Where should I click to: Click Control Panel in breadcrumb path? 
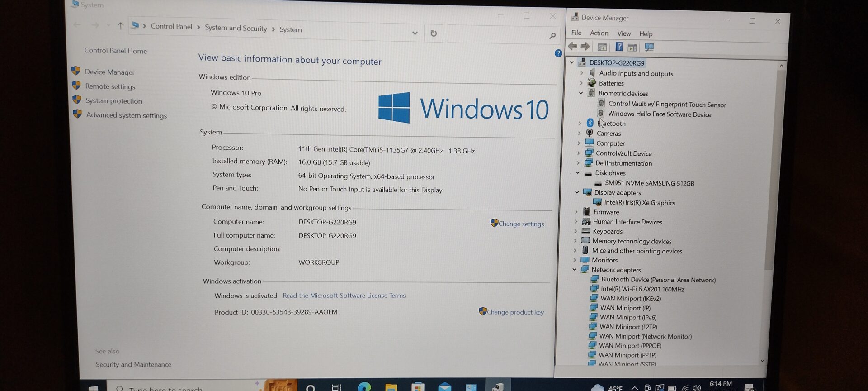[x=171, y=26]
